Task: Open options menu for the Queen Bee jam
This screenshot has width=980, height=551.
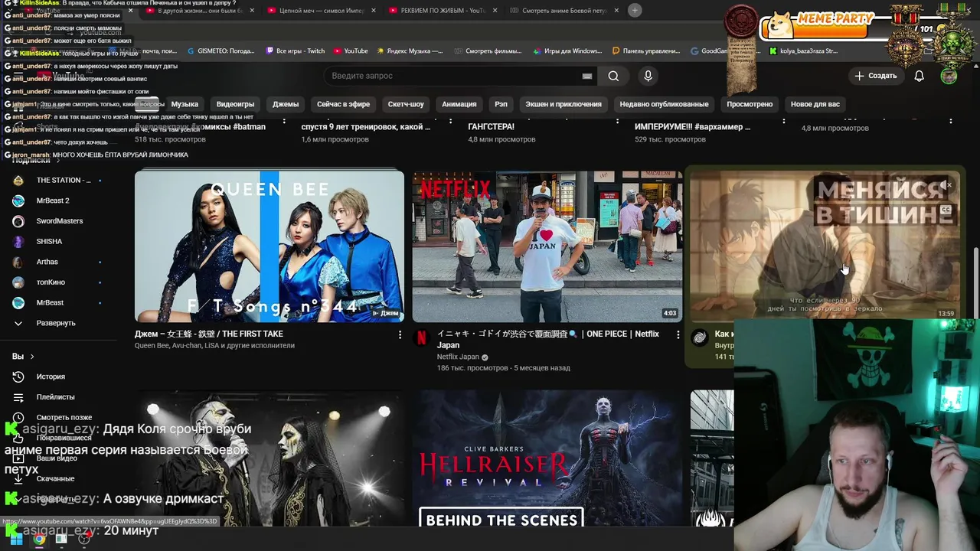Action: click(x=400, y=334)
